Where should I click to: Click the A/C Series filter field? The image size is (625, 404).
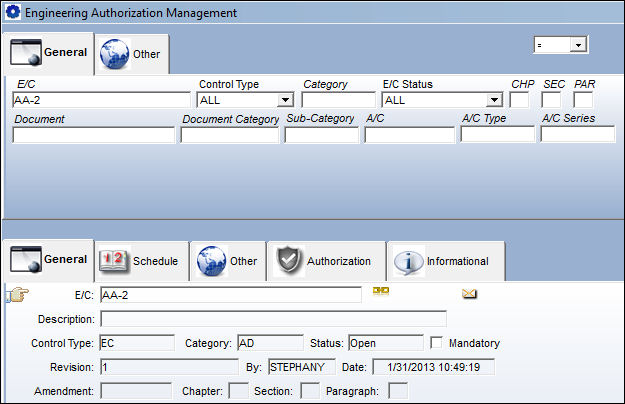pyautogui.click(x=578, y=134)
